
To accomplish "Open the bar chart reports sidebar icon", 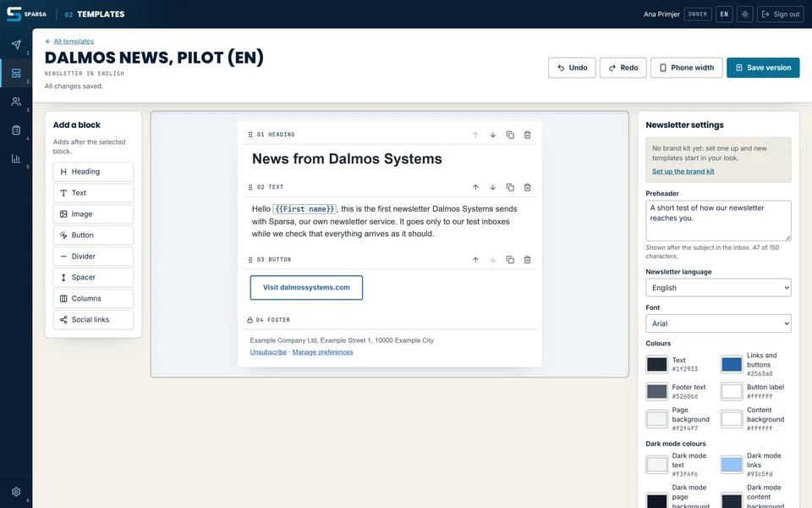I will (x=16, y=158).
